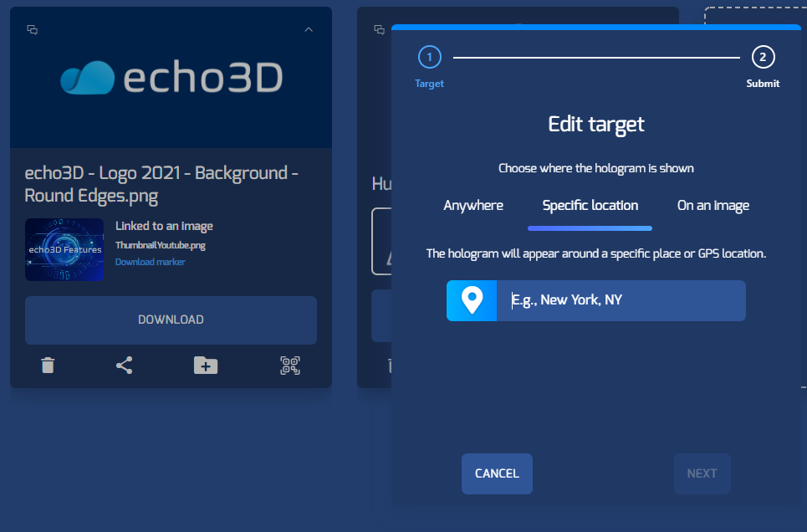Click the step progress bar between Target and Submit
This screenshot has width=807, height=532.
595,58
